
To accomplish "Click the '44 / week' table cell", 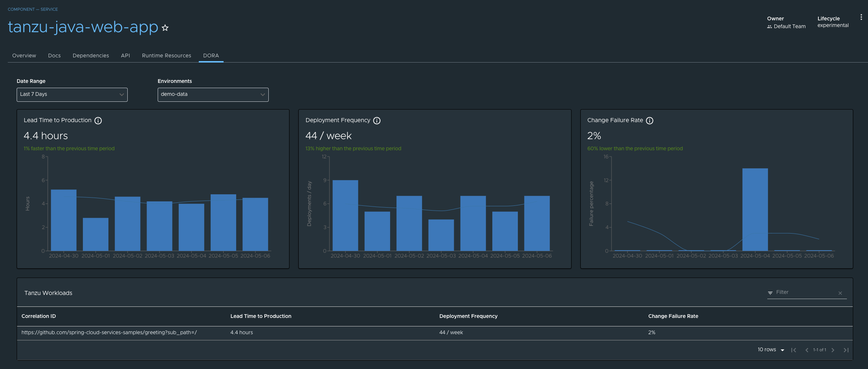I will tap(451, 333).
